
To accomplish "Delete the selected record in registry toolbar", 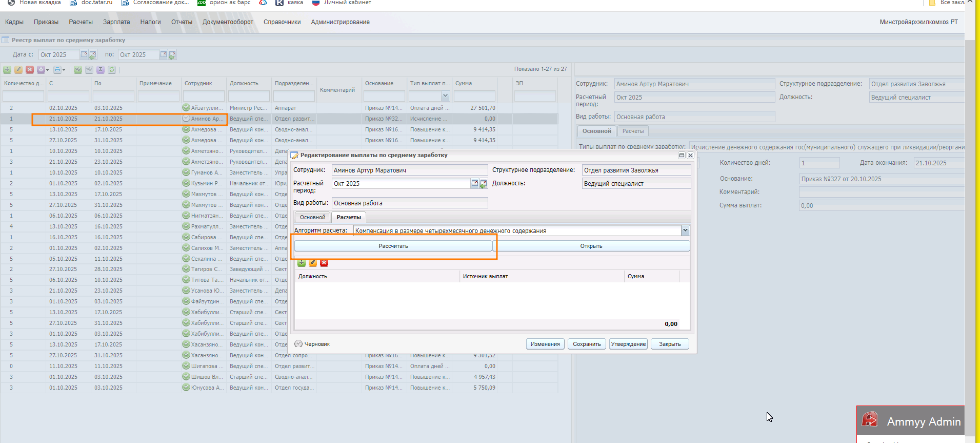I will (30, 70).
